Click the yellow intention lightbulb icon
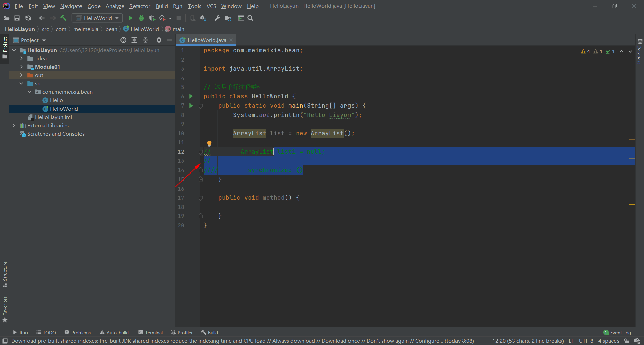Screen dimensions: 644x345 [209, 144]
